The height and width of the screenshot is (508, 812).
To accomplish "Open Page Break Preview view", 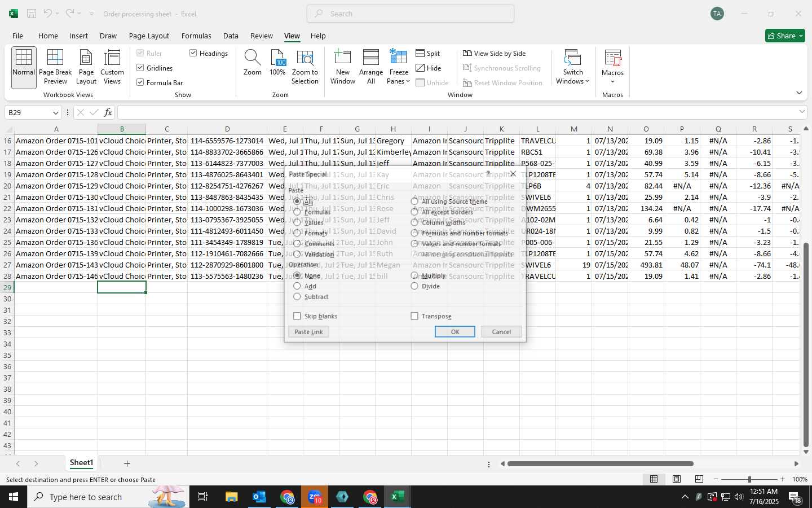I will [x=55, y=67].
